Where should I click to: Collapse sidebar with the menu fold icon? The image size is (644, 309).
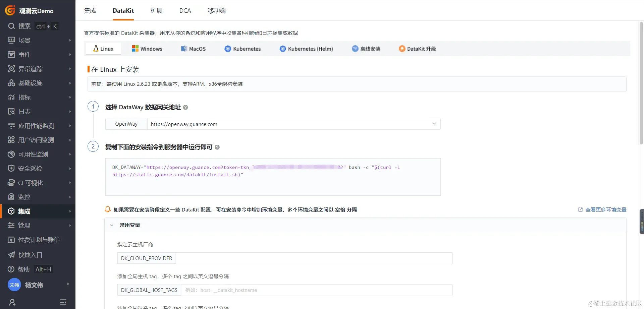(x=63, y=302)
